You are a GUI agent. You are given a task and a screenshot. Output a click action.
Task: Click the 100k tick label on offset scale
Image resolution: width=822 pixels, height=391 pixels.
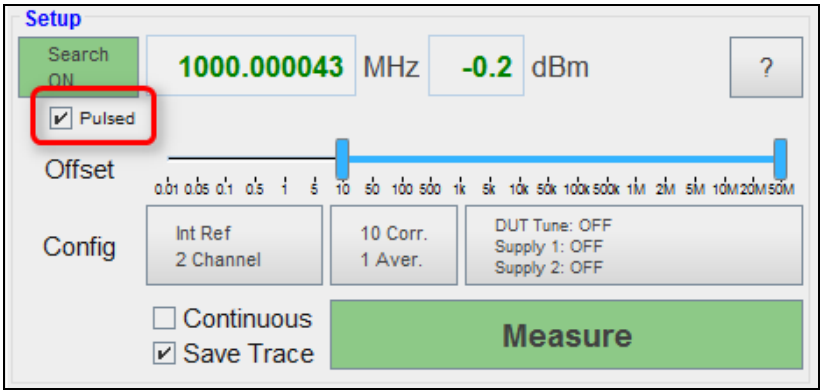point(577,189)
